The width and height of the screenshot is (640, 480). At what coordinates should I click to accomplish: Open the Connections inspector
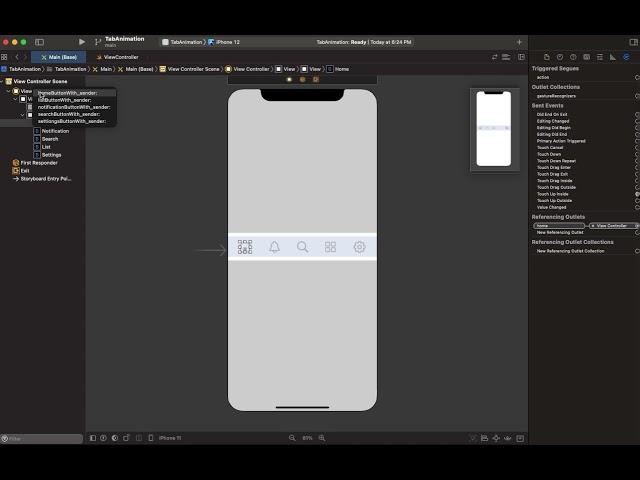pyautogui.click(x=626, y=57)
